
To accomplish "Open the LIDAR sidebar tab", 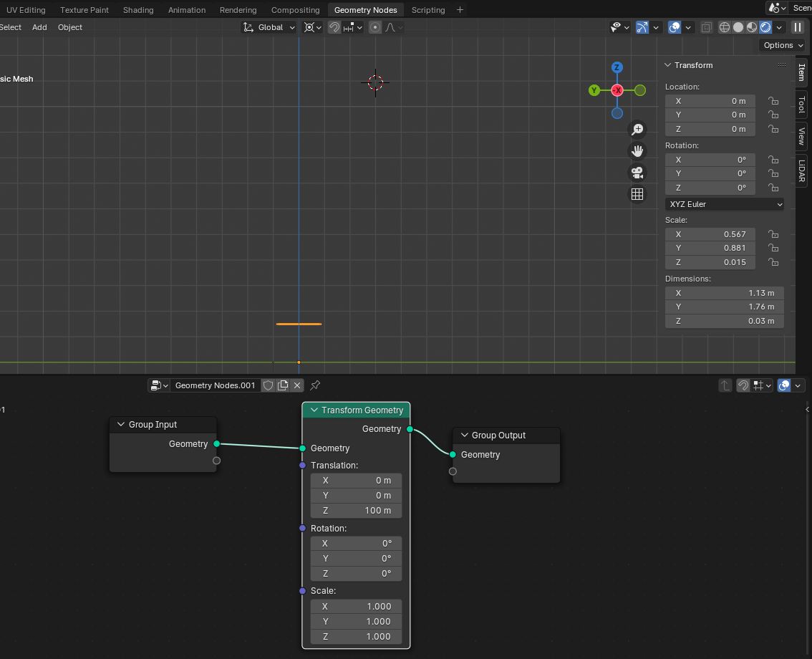I will pos(801,170).
